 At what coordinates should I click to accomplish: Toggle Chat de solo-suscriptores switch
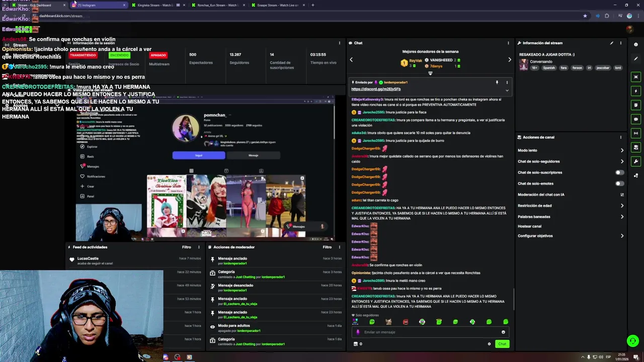coord(620,172)
